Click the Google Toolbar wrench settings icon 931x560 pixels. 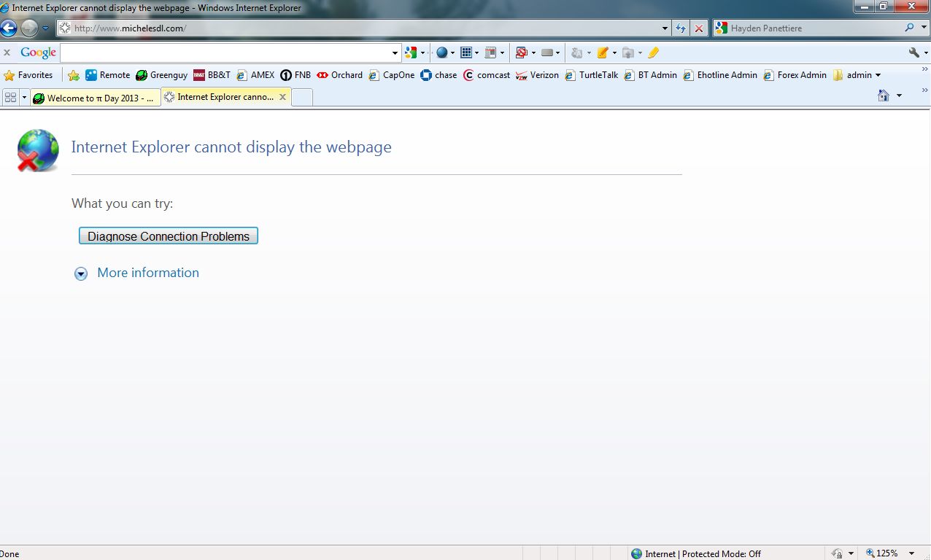(913, 52)
